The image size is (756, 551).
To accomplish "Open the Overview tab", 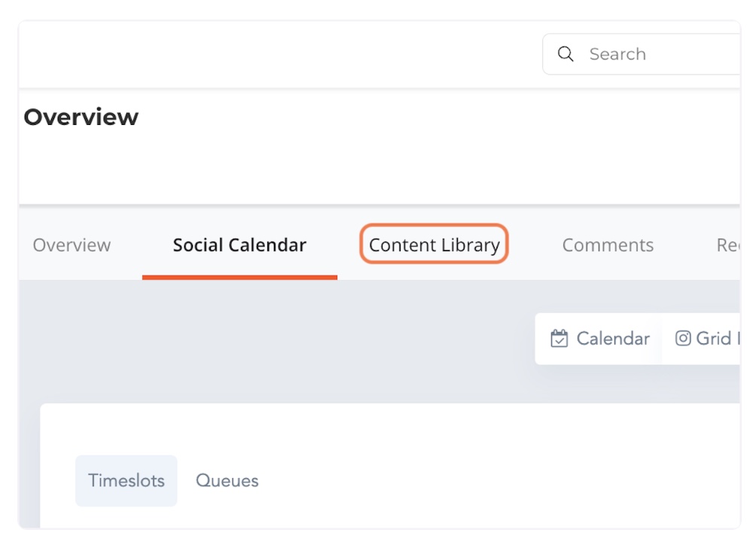I will pyautogui.click(x=72, y=245).
